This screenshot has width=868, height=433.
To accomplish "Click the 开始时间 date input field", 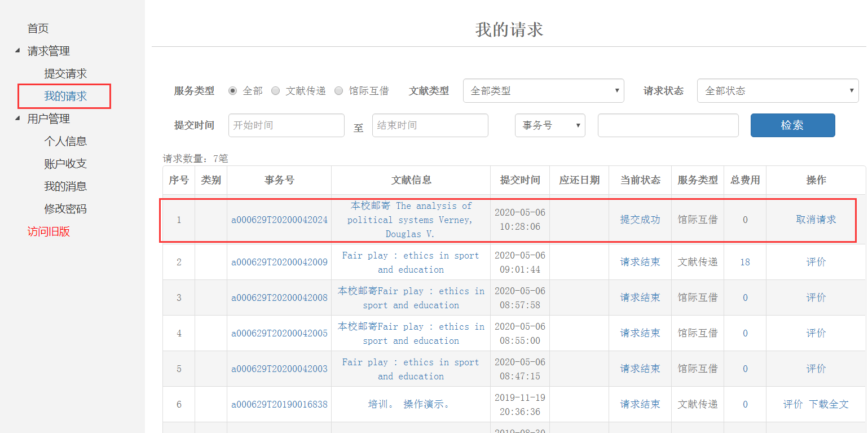I will coord(286,125).
